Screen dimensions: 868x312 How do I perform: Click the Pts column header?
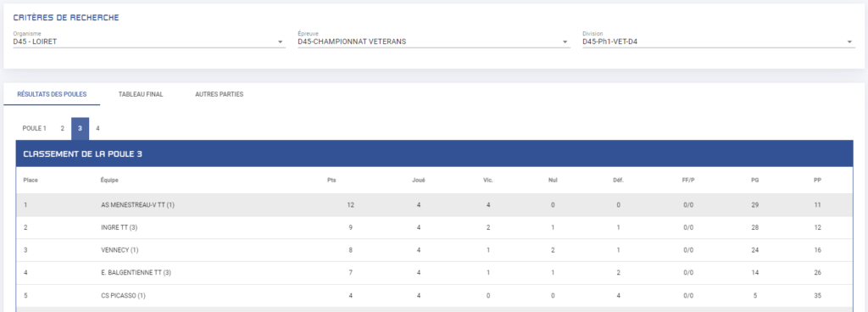click(x=331, y=181)
